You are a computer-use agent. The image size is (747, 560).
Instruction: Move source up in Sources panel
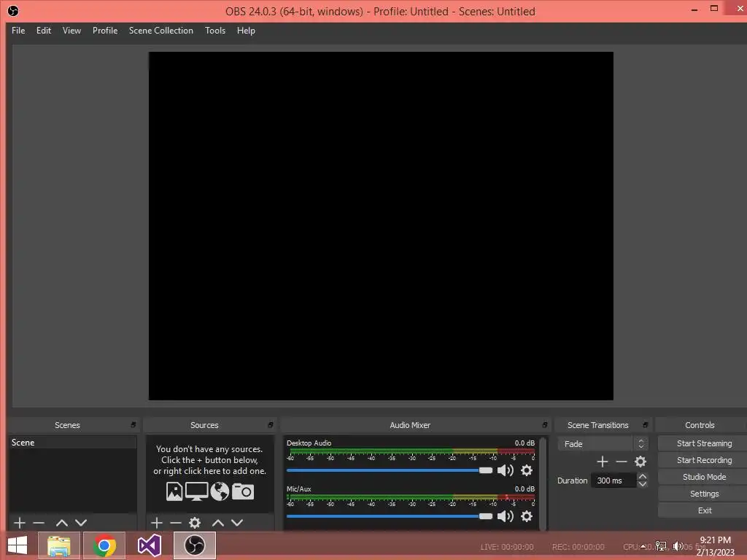pyautogui.click(x=217, y=522)
